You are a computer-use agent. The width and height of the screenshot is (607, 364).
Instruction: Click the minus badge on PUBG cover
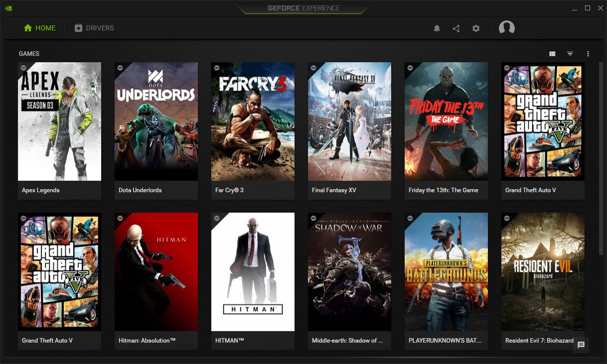point(410,218)
